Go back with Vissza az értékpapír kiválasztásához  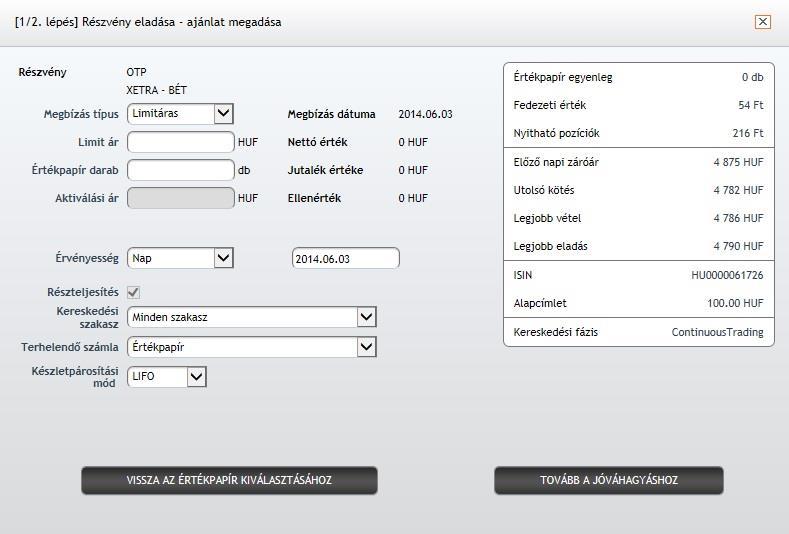(229, 480)
